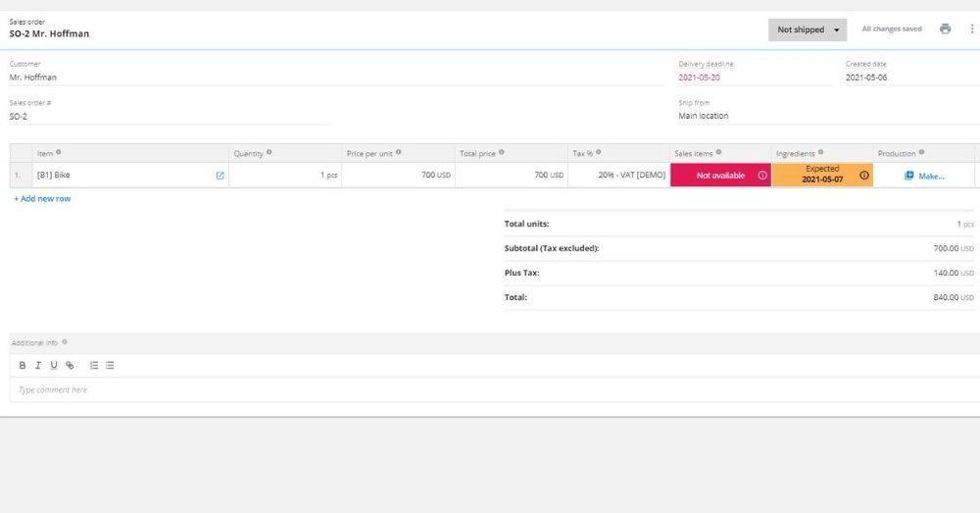
Task: Open the Not shipped status dropdown
Action: [x=808, y=29]
